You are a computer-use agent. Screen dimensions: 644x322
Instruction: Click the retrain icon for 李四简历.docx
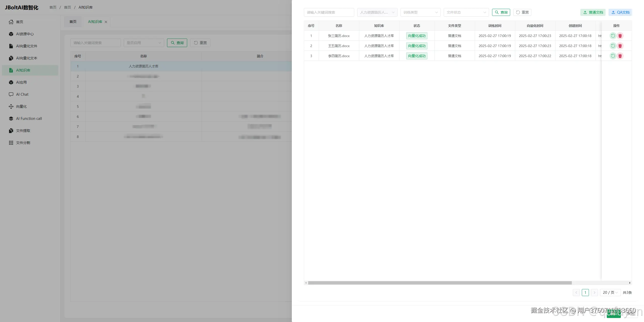pos(613,56)
